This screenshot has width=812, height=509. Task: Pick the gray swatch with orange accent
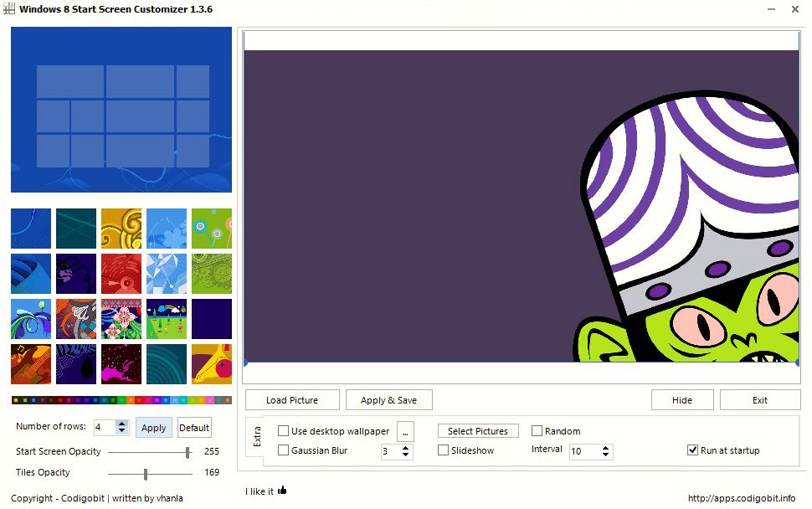tap(228, 400)
